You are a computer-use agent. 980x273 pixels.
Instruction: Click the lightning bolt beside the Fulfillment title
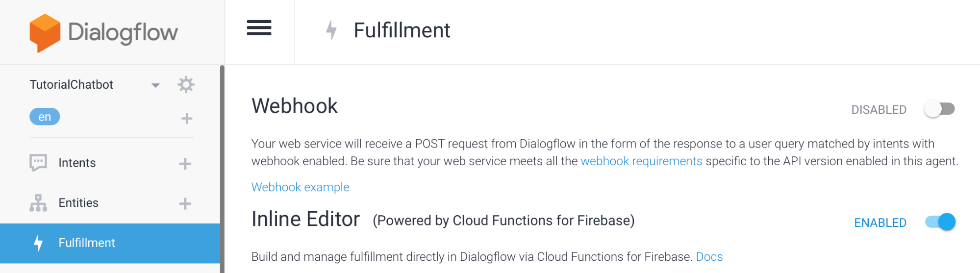pyautogui.click(x=331, y=30)
